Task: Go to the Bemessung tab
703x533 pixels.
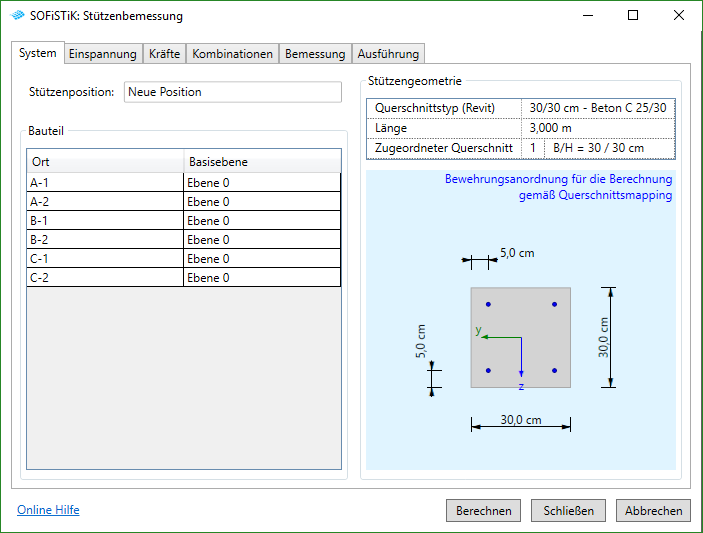Action: 315,54
